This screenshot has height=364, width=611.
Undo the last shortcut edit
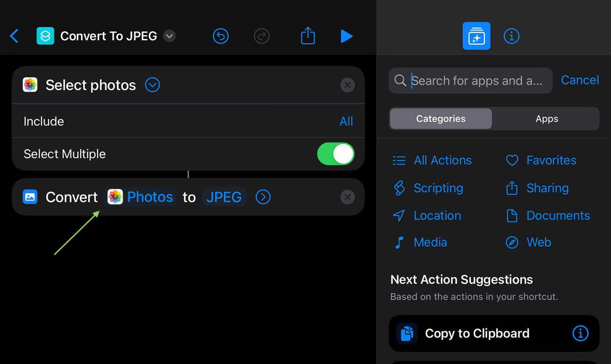click(x=221, y=36)
